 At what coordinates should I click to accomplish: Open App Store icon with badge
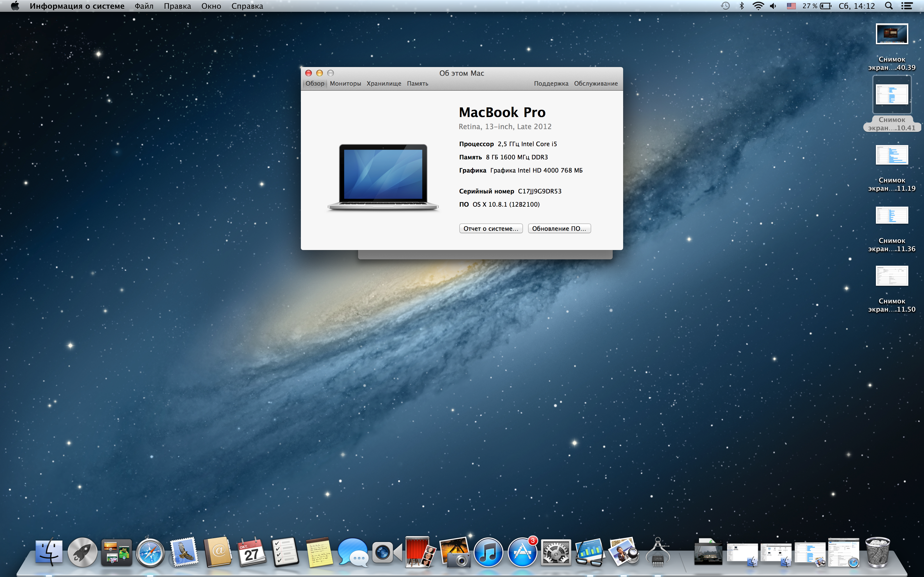click(522, 552)
